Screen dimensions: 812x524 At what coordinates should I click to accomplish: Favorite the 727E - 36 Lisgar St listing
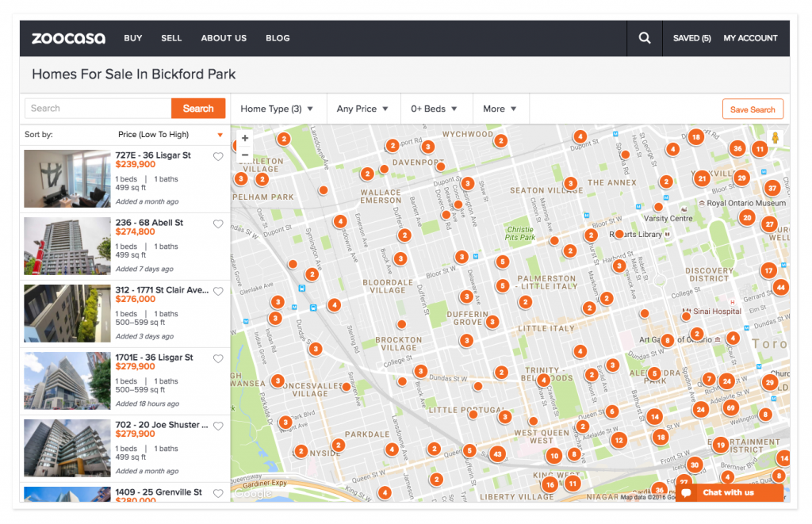tap(218, 157)
